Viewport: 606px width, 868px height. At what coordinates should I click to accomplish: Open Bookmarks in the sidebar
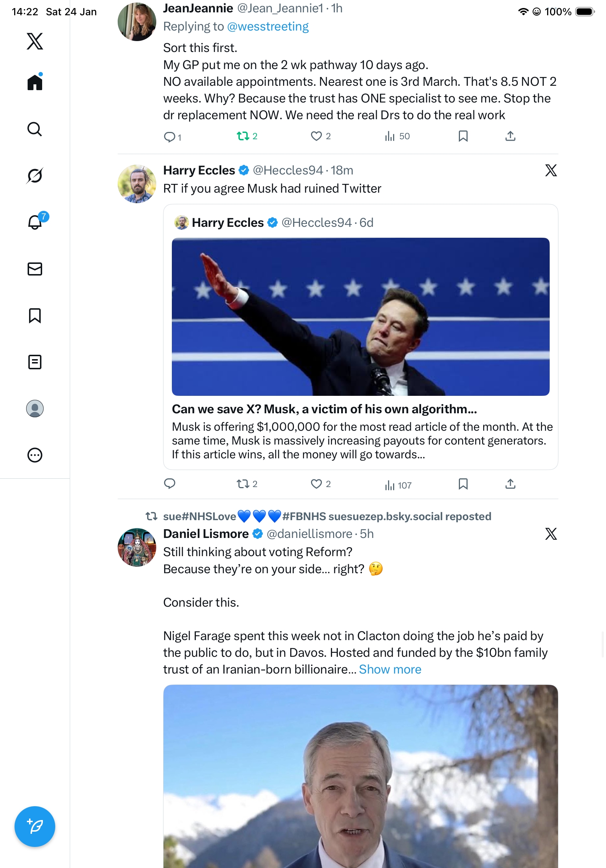click(x=35, y=315)
